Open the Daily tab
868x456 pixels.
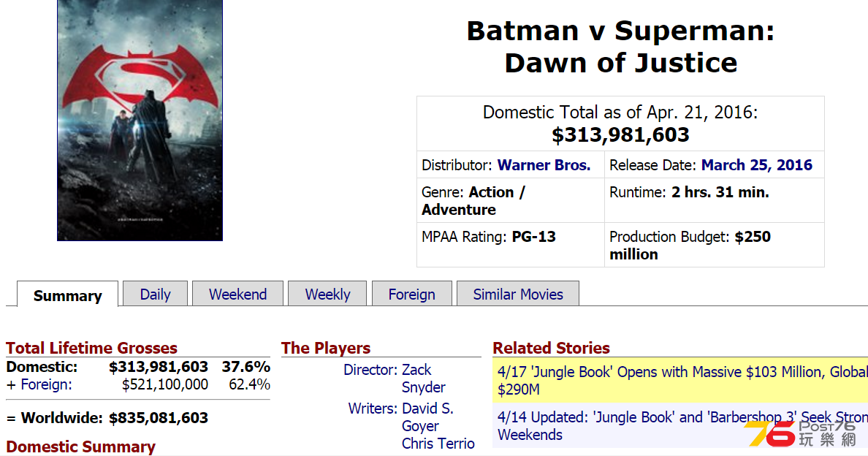tap(155, 294)
